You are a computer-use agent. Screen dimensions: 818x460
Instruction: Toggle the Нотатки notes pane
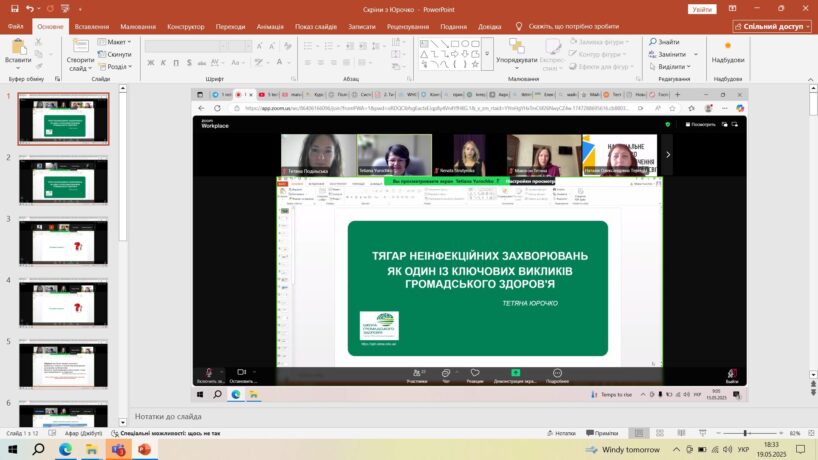[x=564, y=433]
